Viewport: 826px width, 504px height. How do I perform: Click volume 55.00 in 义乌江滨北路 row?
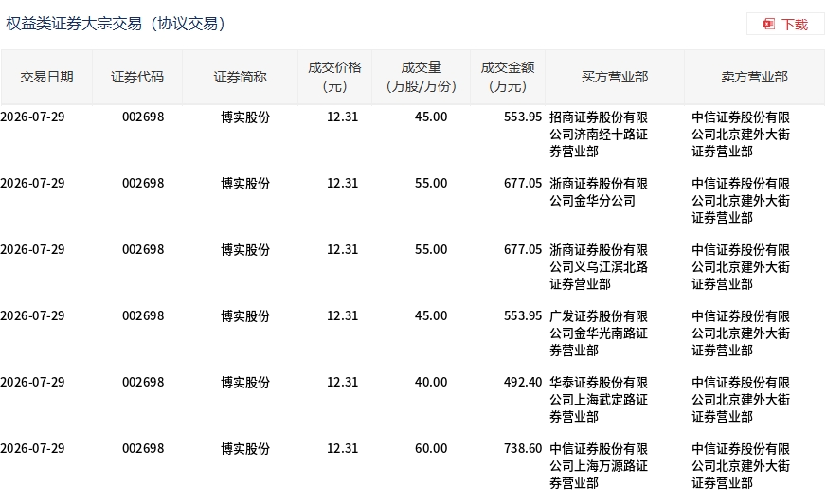tap(431, 249)
